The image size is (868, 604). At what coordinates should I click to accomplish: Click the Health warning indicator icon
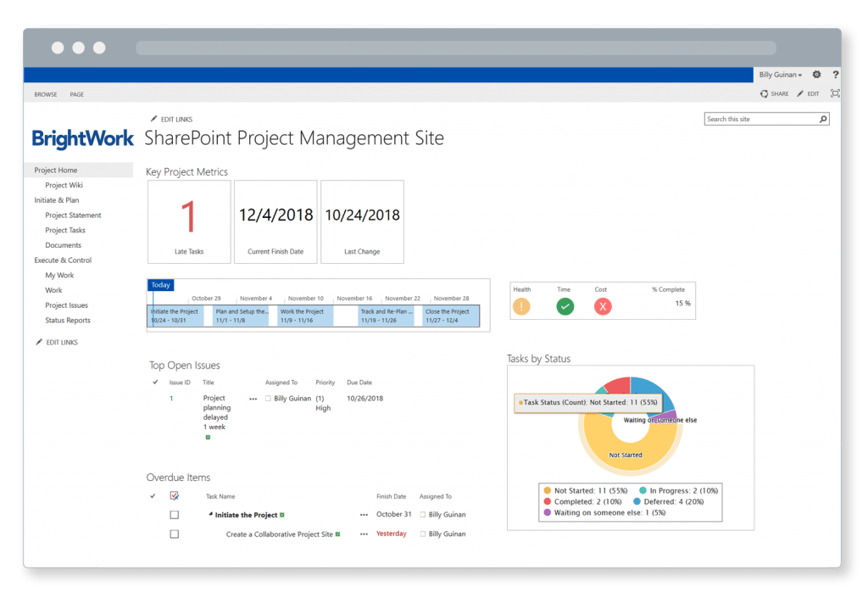(523, 306)
